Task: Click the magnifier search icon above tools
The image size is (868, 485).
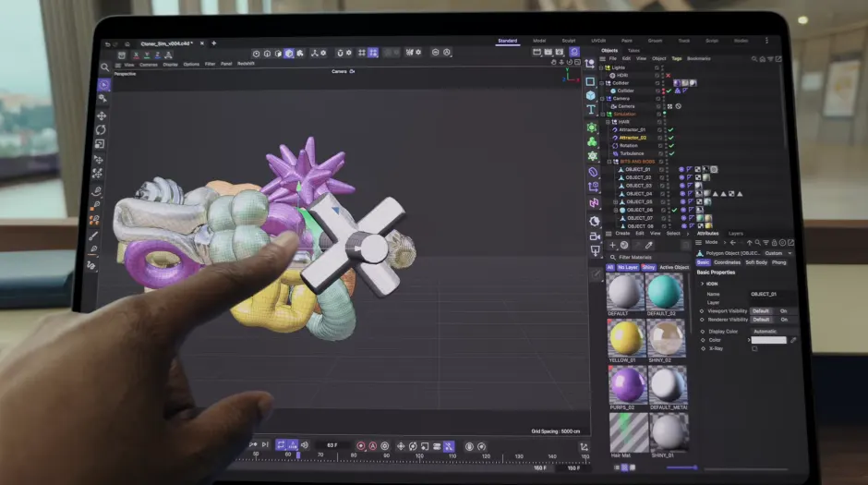Action: coord(104,67)
